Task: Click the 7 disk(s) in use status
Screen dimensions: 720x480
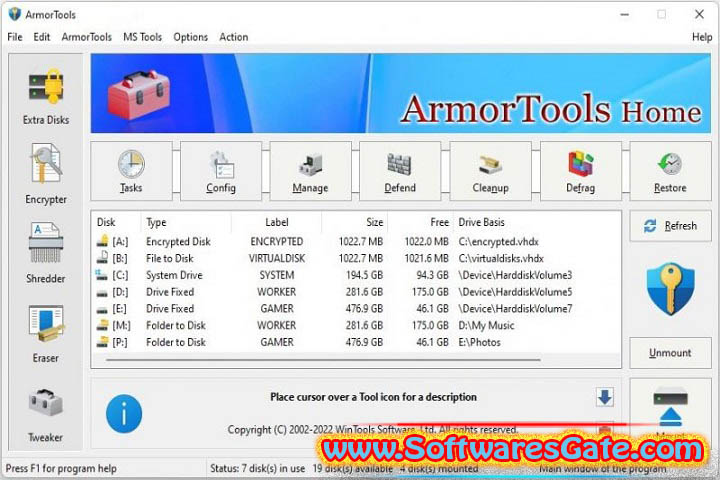Action: click(x=258, y=469)
